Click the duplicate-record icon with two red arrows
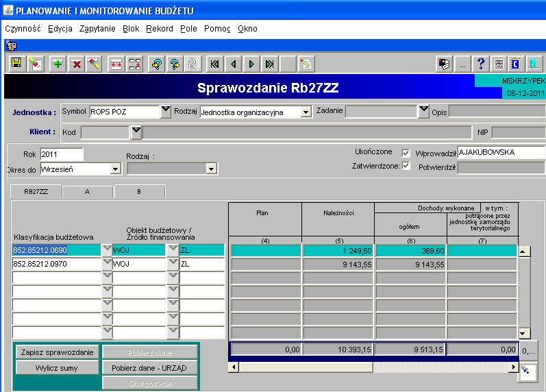Image resolution: width=546 pixels, height=392 pixels. pyautogui.click(x=116, y=64)
